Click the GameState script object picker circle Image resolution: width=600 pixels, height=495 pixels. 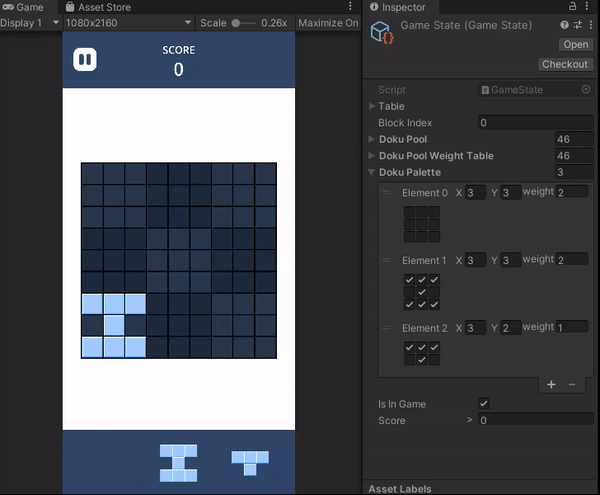tap(586, 90)
